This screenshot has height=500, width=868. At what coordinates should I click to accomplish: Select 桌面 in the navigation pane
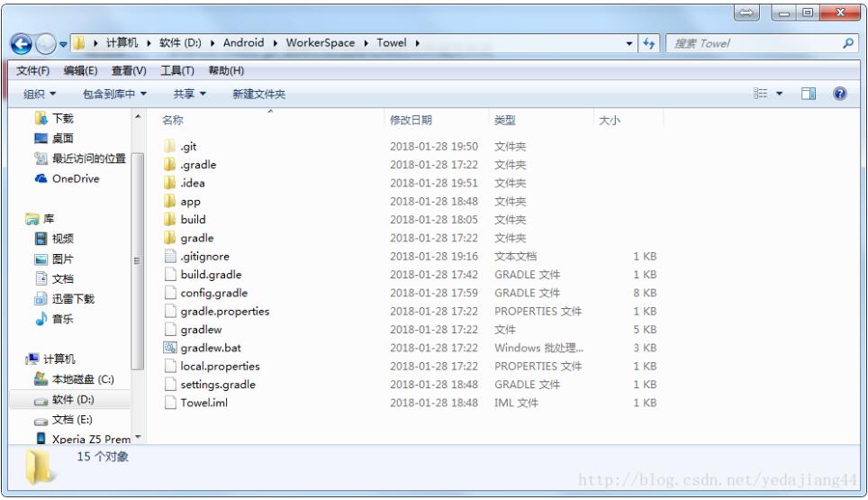pos(54,139)
